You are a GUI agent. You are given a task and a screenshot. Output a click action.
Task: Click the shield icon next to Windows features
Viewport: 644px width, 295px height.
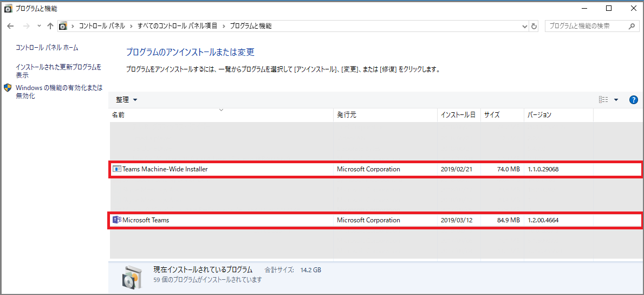click(x=8, y=88)
